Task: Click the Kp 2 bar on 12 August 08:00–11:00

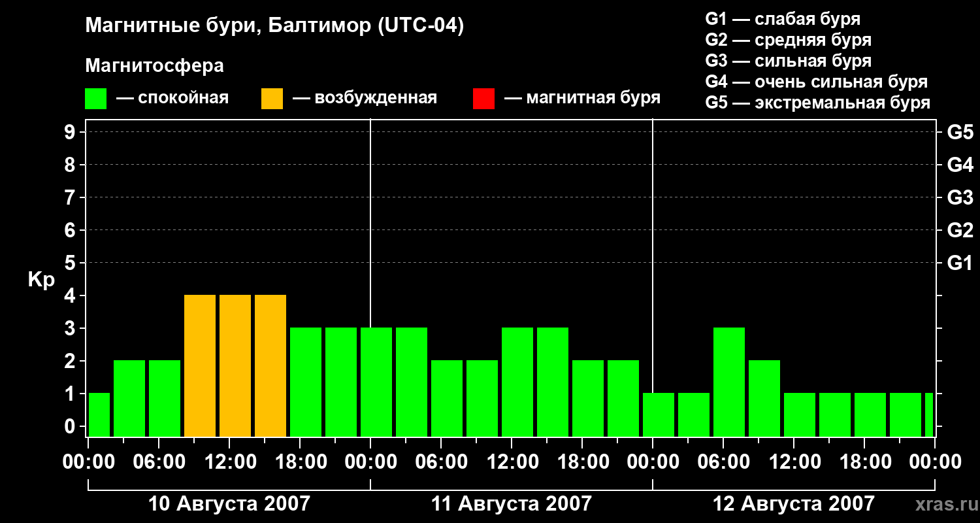Action: tap(764, 399)
